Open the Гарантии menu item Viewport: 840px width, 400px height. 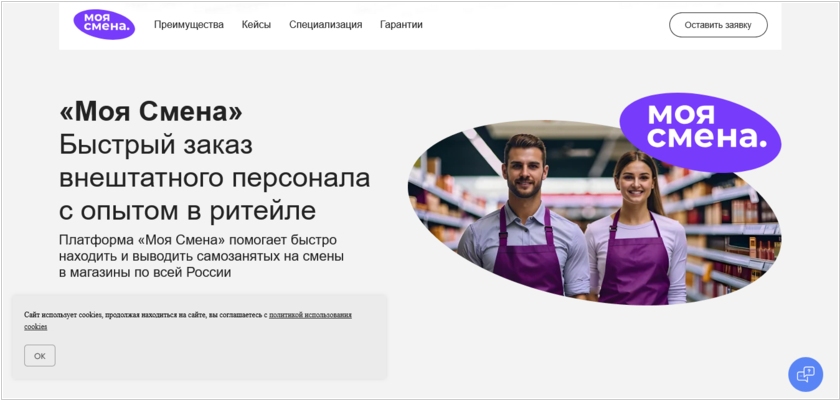(401, 25)
